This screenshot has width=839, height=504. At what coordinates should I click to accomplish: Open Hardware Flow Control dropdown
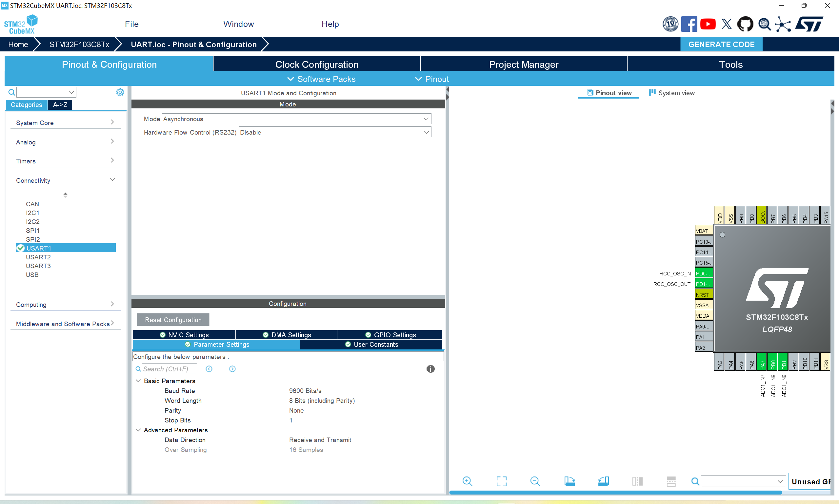pos(335,132)
